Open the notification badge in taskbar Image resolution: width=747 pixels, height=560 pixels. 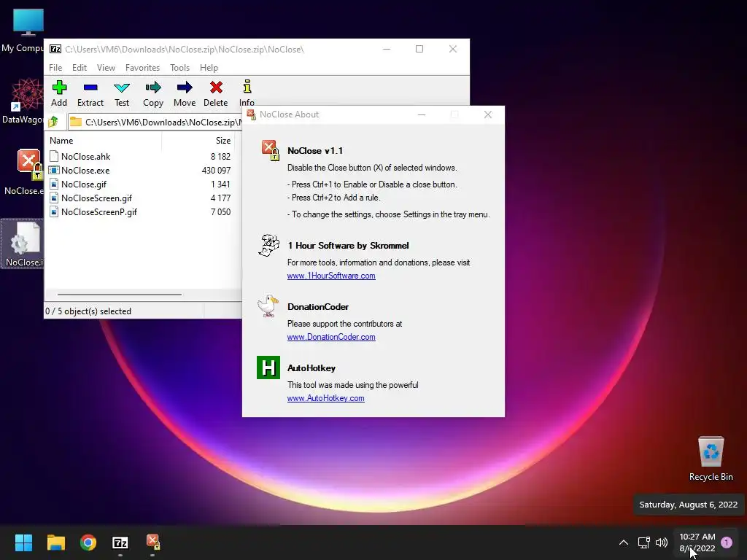pyautogui.click(x=727, y=542)
